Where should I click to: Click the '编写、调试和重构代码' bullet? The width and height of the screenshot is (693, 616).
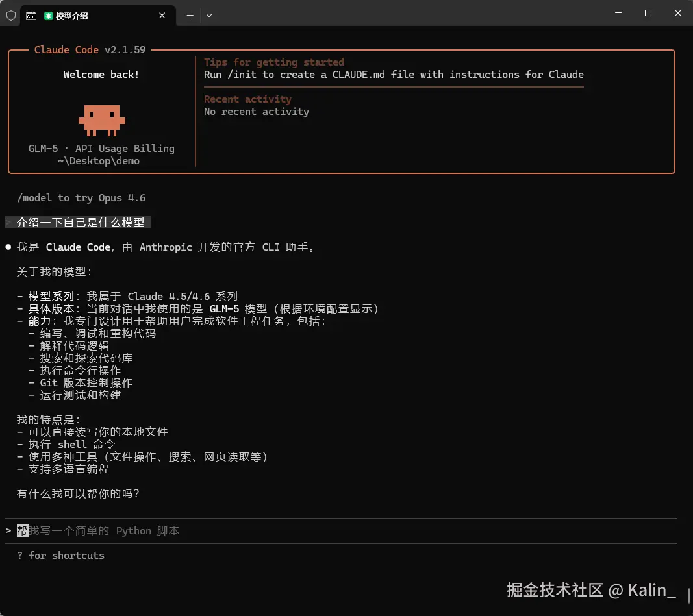[92, 333]
